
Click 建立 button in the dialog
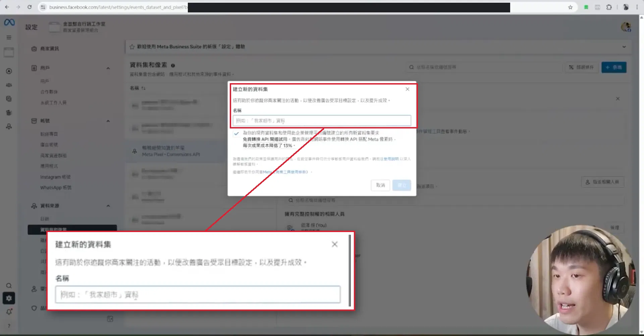pos(402,185)
